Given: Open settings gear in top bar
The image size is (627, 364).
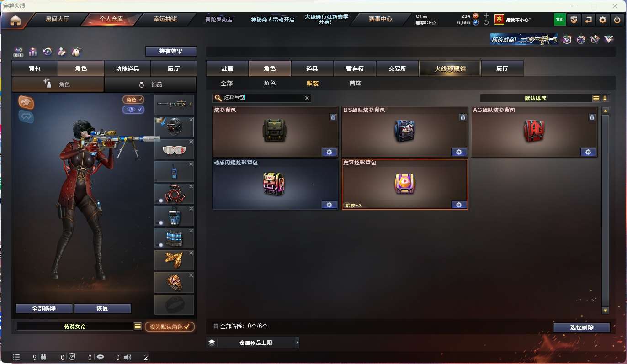Looking at the screenshot, I should 603,20.
